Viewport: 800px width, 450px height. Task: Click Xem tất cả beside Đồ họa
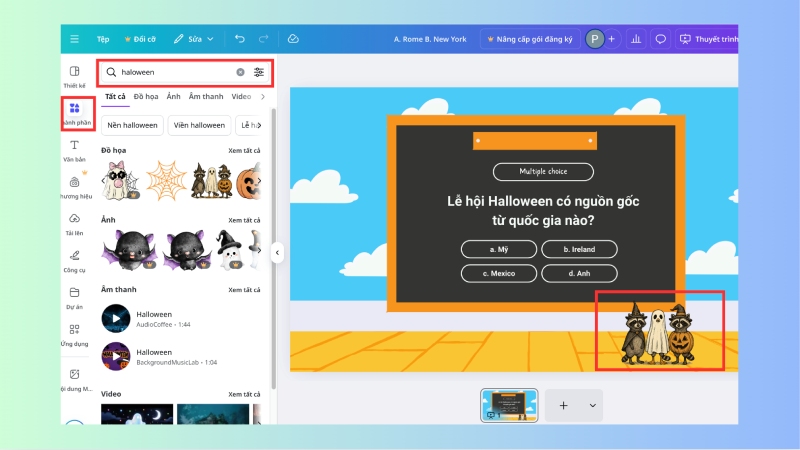[x=244, y=150]
